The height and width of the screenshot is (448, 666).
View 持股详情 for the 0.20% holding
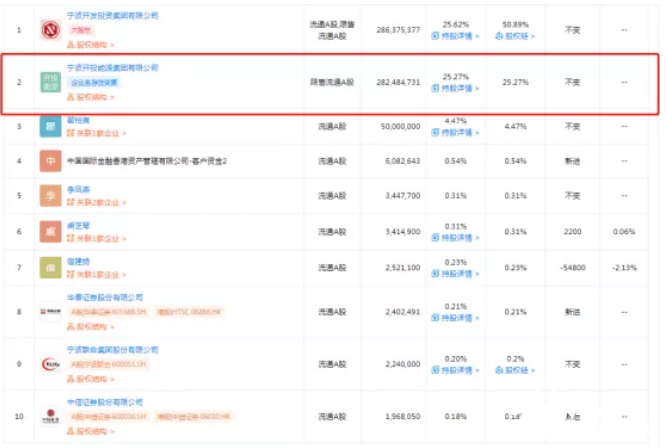[x=455, y=370]
